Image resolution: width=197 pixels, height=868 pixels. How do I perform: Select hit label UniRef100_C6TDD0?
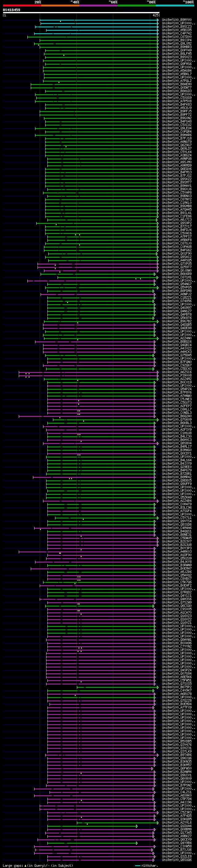click(177, 37)
